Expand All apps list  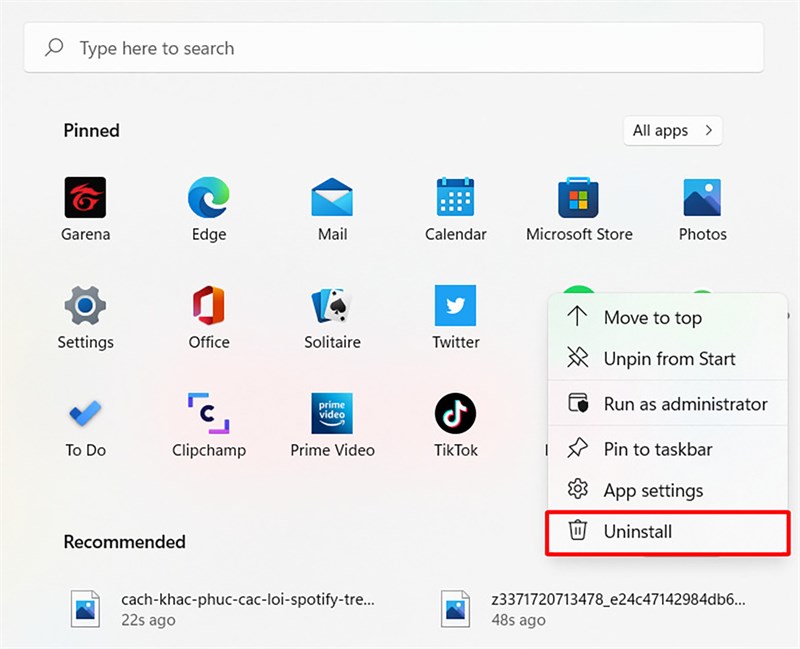[x=672, y=130]
